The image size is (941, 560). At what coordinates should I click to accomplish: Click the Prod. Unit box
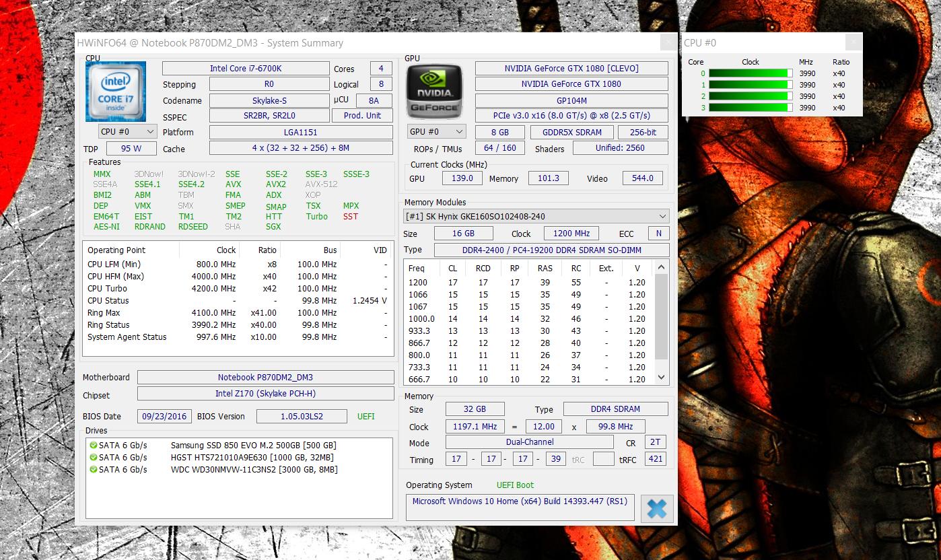[x=362, y=116]
